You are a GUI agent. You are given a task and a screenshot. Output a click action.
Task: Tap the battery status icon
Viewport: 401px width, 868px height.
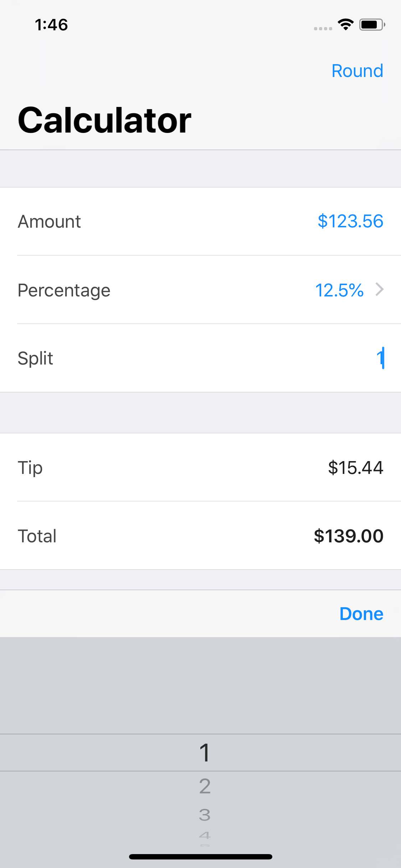click(x=372, y=25)
